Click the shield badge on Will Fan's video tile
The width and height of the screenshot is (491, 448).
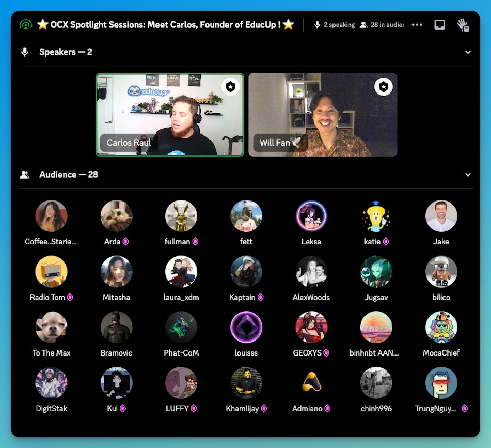(383, 87)
